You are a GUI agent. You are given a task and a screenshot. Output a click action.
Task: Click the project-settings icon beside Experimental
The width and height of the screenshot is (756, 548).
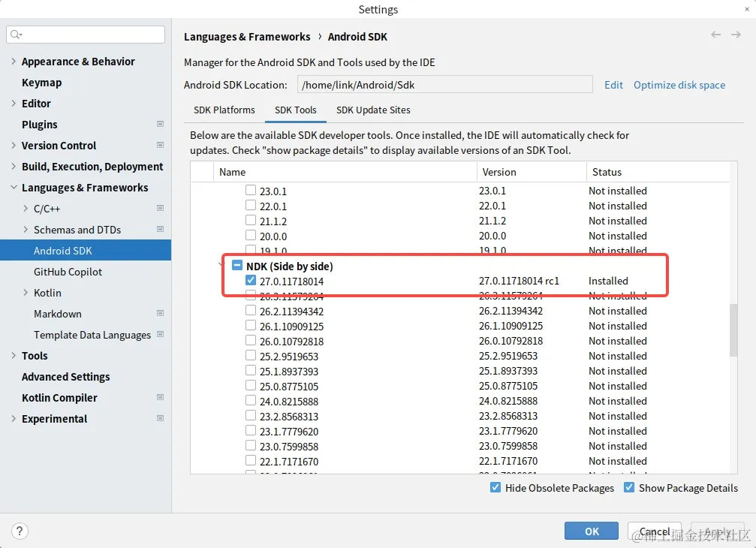point(160,419)
